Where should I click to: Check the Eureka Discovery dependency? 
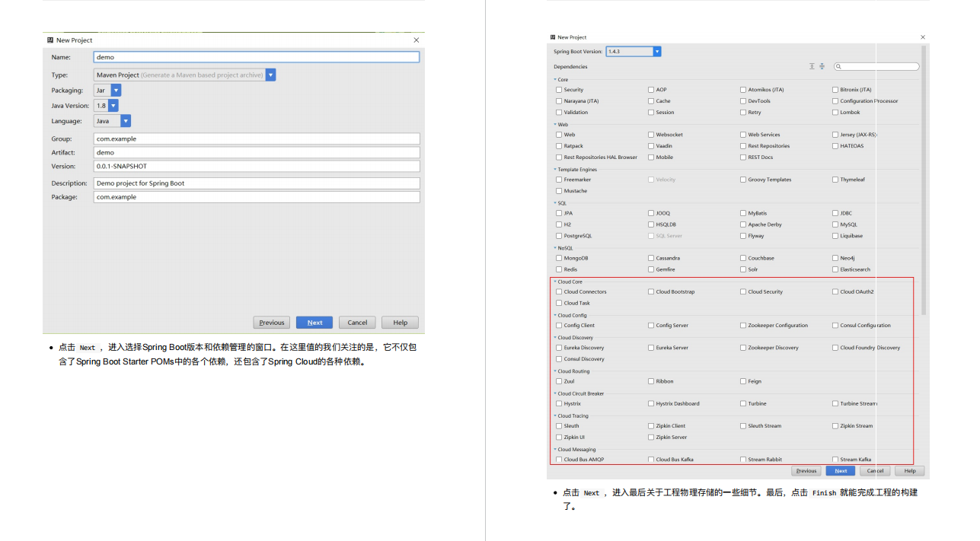558,347
